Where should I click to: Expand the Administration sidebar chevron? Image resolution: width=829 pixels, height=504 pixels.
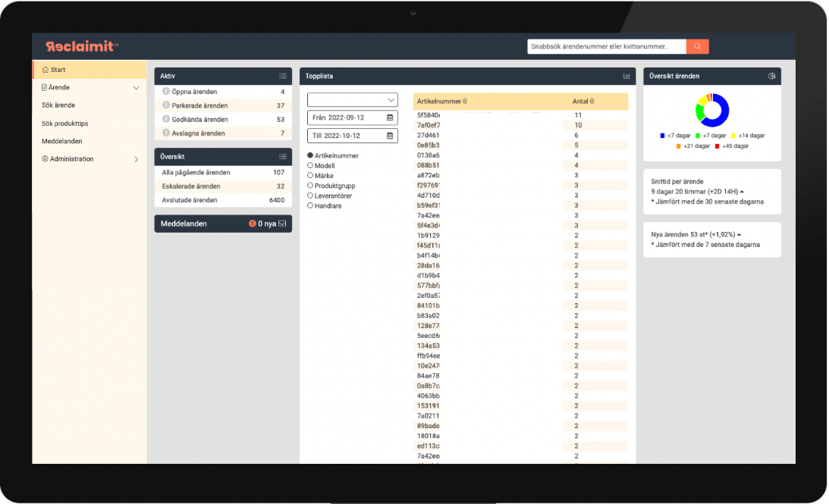(x=137, y=159)
